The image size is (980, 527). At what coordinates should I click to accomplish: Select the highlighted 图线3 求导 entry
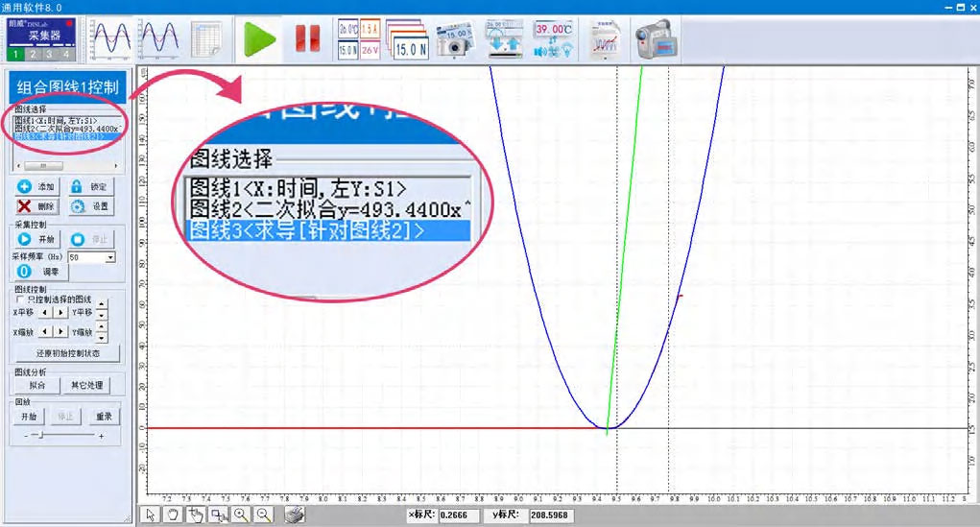(x=60, y=136)
